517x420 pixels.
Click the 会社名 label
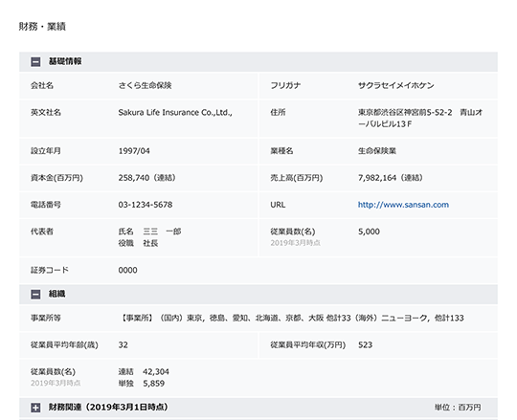[42, 85]
